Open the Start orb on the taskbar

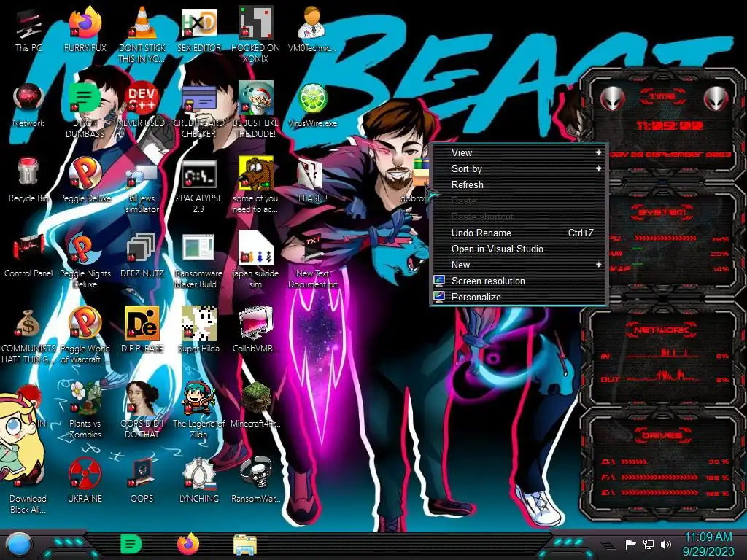[x=18, y=545]
